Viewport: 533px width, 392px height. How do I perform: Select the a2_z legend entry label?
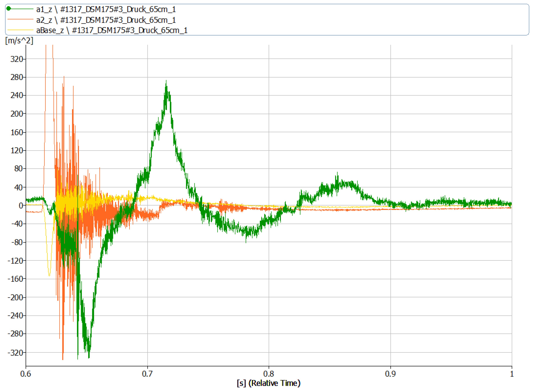(x=106, y=20)
